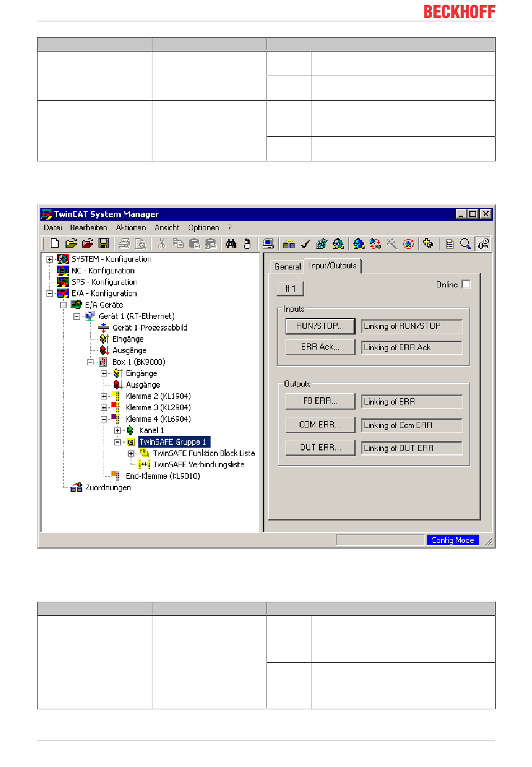Collapse Gerät 1 (RT-Ethernet) node
Viewport: 532px width, 767px height.
tap(77, 317)
